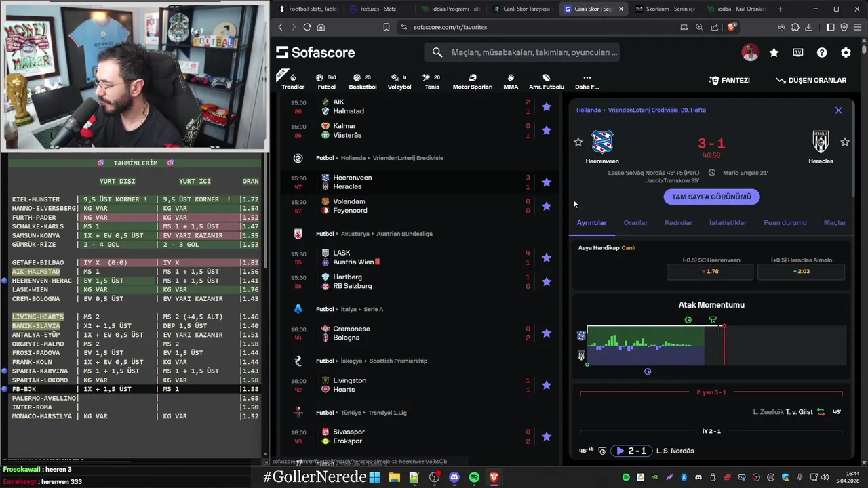Image resolution: width=868 pixels, height=488 pixels.
Task: Open the Trendler category icon
Action: (293, 77)
